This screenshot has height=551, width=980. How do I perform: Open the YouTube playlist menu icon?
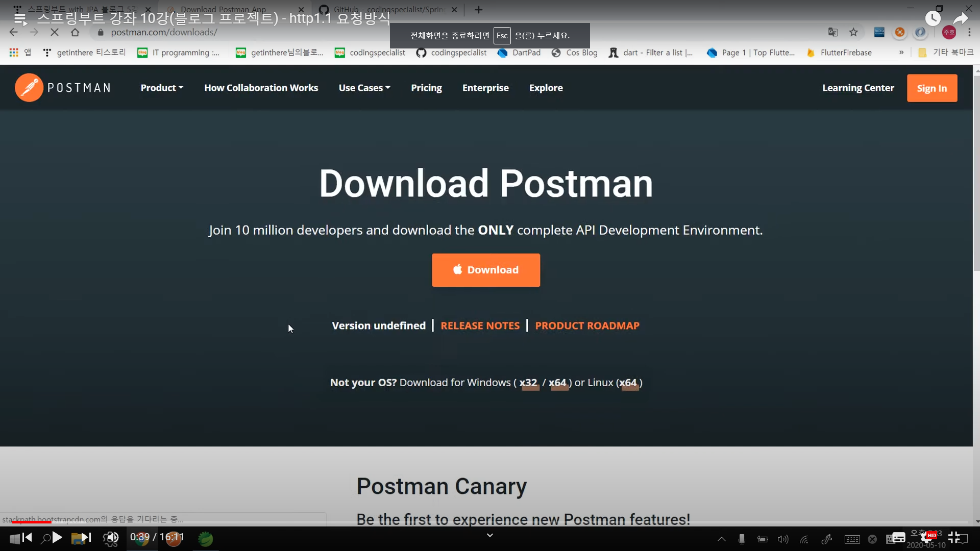pos(20,19)
